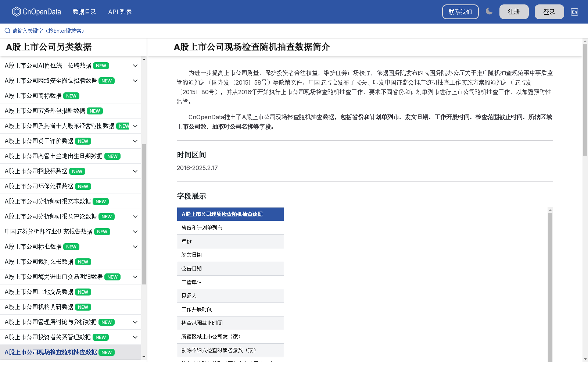This screenshot has height=368, width=588.
Task: Click the A股上市公司另类数据 sidebar heading
Action: point(49,47)
